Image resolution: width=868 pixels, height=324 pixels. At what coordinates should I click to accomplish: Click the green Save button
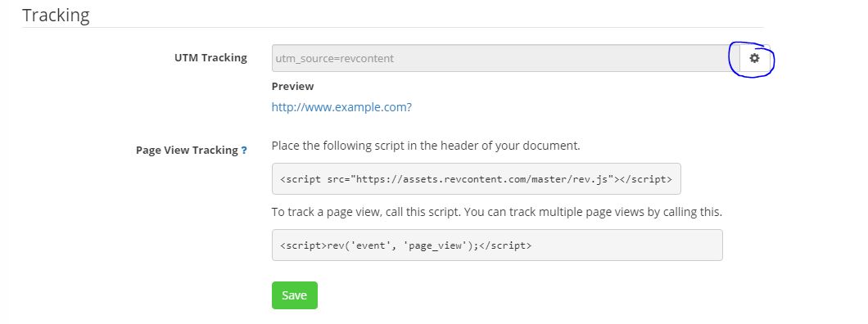tap(295, 295)
